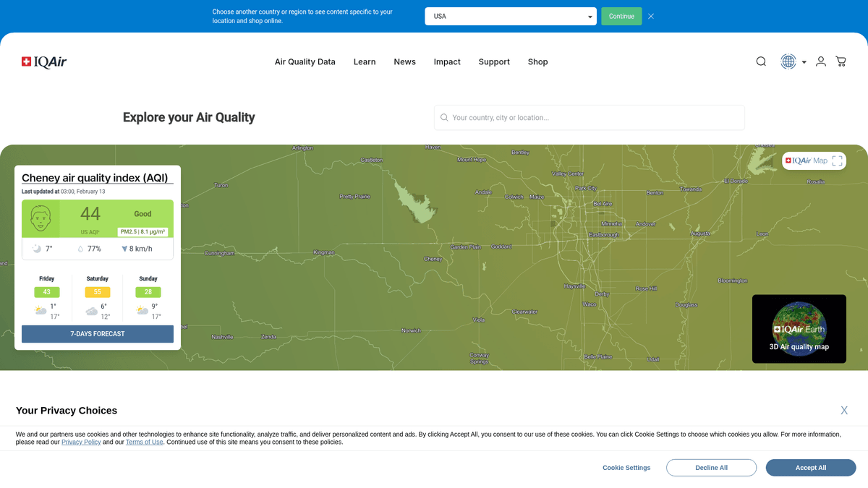Open the user account icon
Screen dimensions: 868x488
[x=820, y=61]
